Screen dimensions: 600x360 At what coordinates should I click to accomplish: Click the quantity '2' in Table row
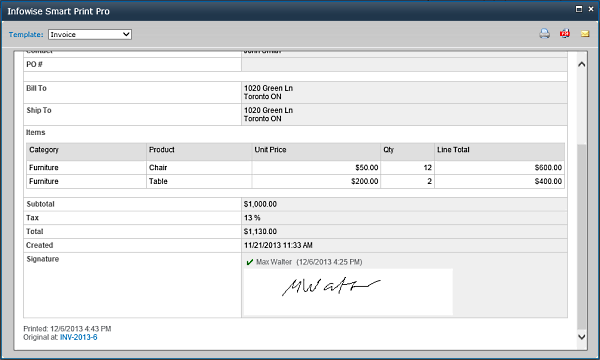click(x=408, y=181)
